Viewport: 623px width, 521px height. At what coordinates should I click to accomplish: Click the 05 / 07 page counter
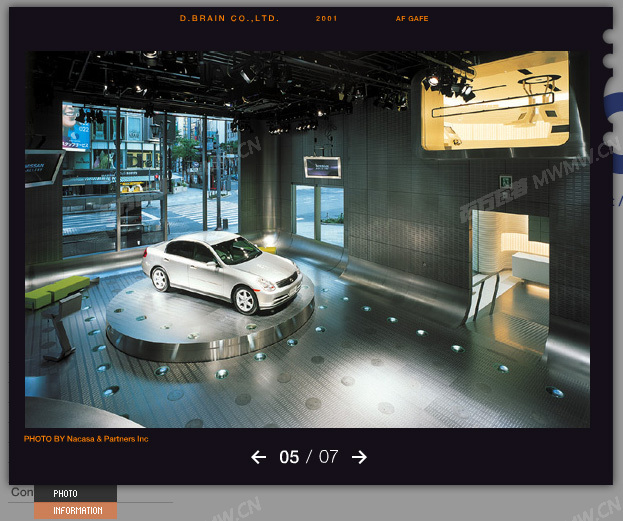point(309,457)
